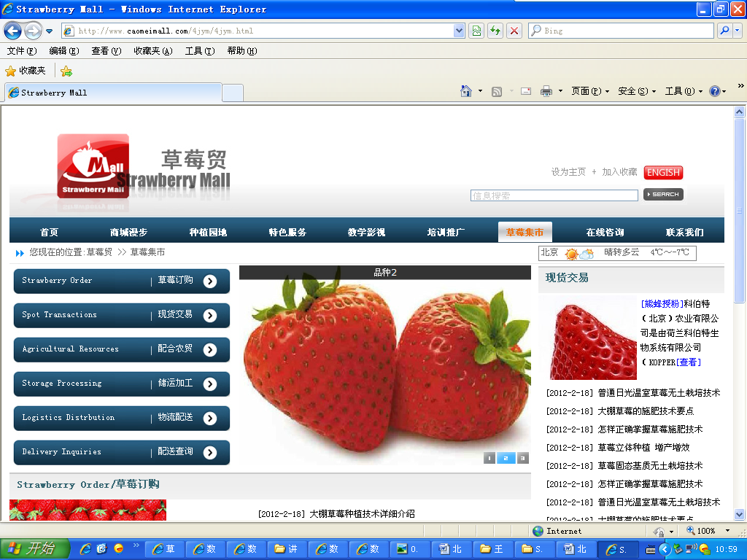Image resolution: width=747 pixels, height=560 pixels.
Task: Open the zoom level 100% dropdown
Action: pyautogui.click(x=711, y=531)
